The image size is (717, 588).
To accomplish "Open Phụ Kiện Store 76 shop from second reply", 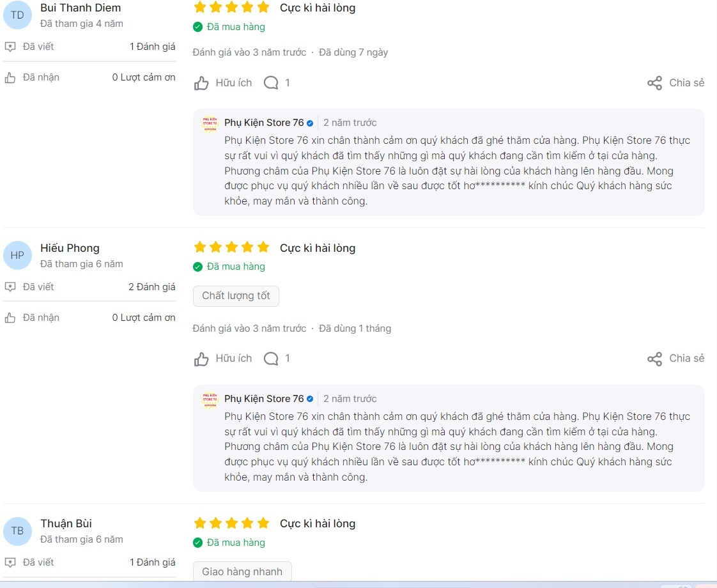I will point(264,399).
